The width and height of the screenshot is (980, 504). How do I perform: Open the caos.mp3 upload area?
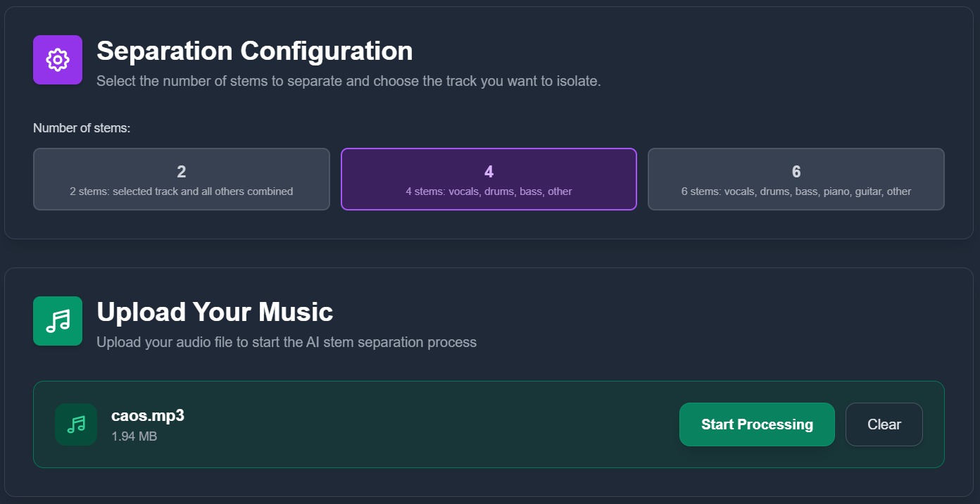point(422,424)
